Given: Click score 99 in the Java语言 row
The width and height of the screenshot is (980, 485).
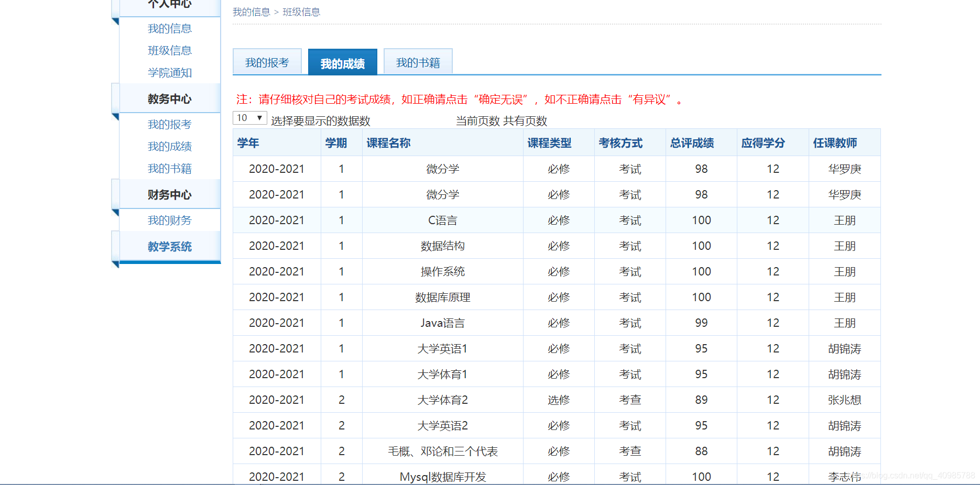Looking at the screenshot, I should (701, 323).
